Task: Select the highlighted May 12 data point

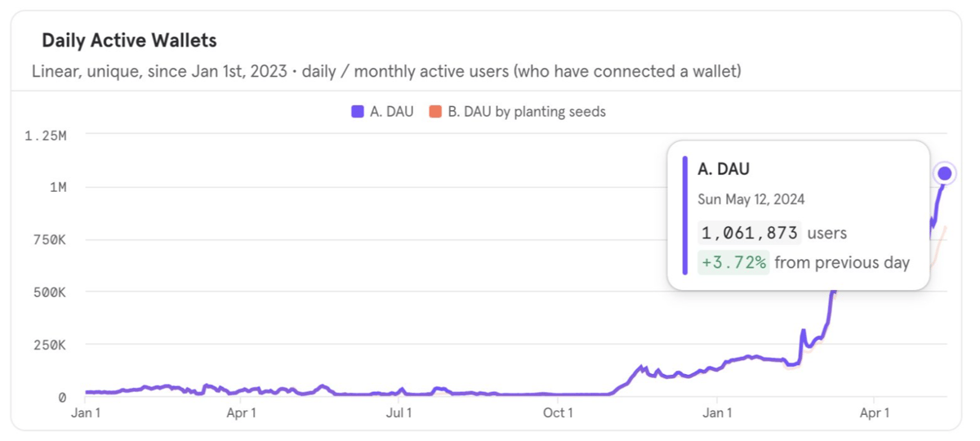Action: [945, 173]
